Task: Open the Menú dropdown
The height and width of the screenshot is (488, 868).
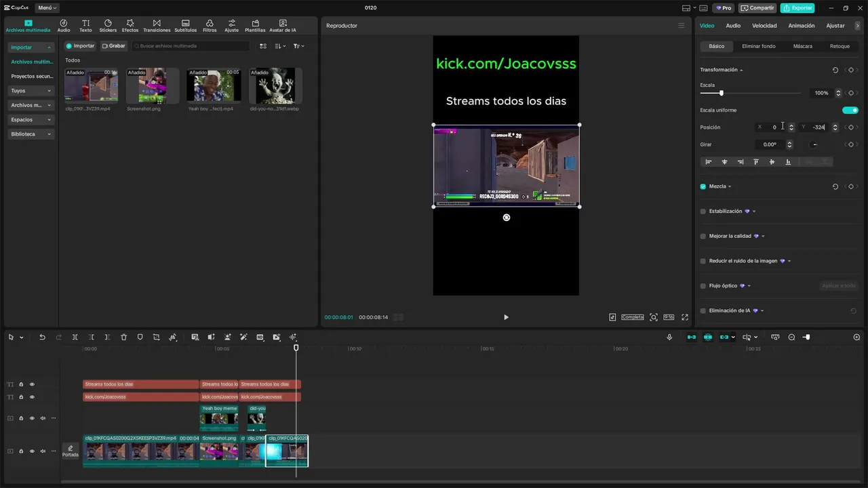Action: coord(47,8)
